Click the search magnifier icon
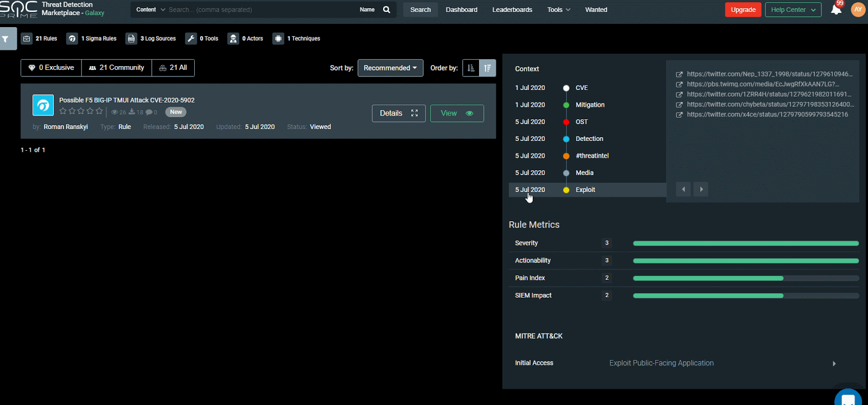This screenshot has height=405, width=868. point(386,10)
